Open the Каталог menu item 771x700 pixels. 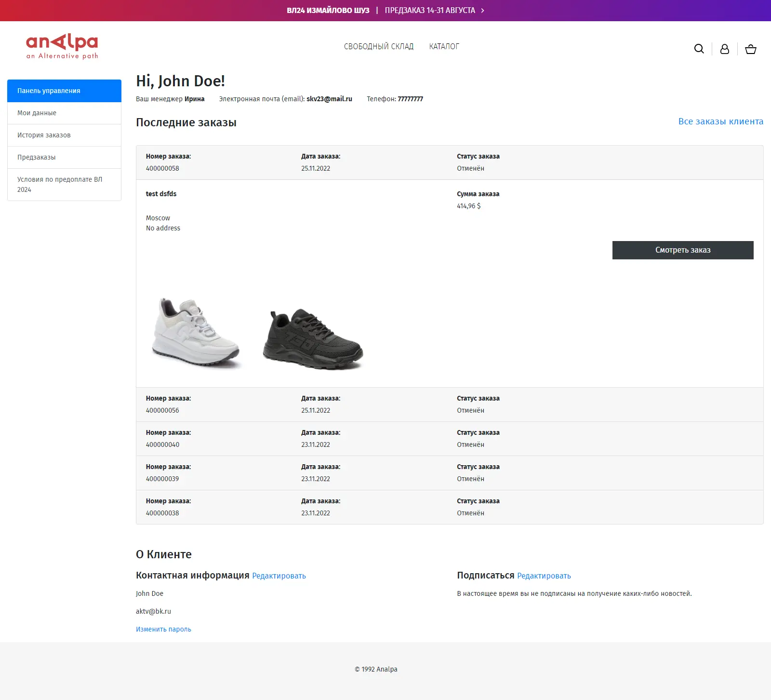(x=444, y=47)
